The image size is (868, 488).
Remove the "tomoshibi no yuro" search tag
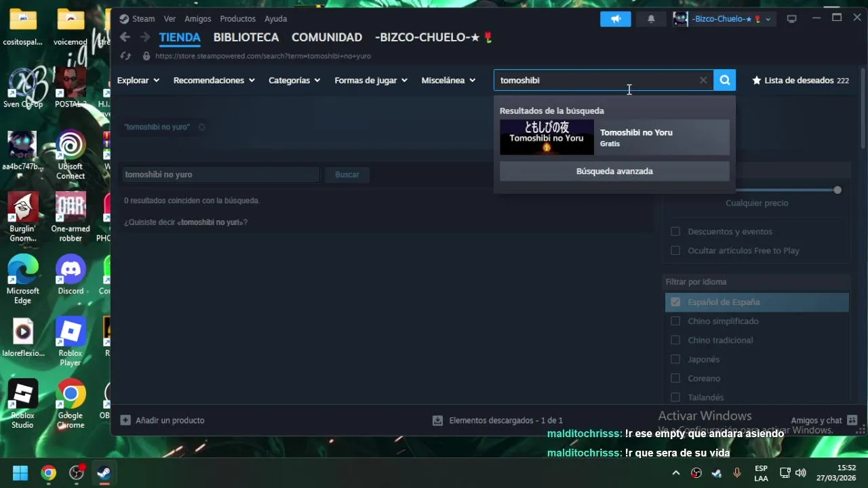click(201, 127)
